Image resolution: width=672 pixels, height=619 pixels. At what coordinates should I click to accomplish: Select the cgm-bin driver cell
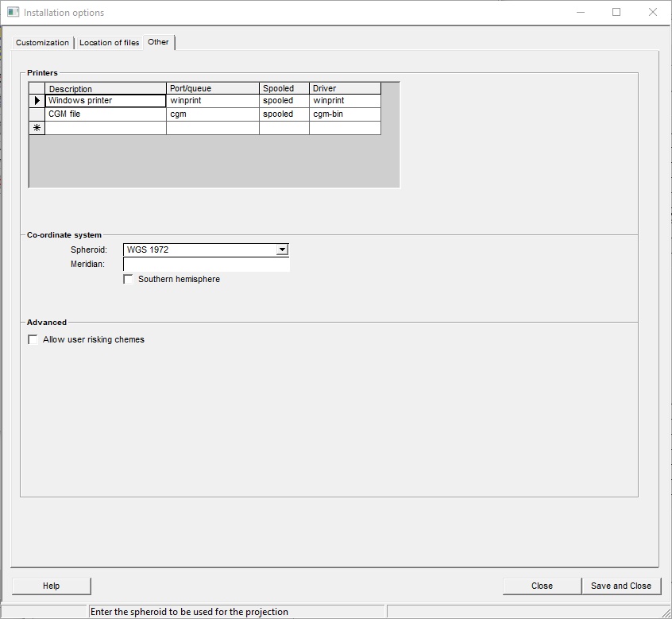coord(344,114)
